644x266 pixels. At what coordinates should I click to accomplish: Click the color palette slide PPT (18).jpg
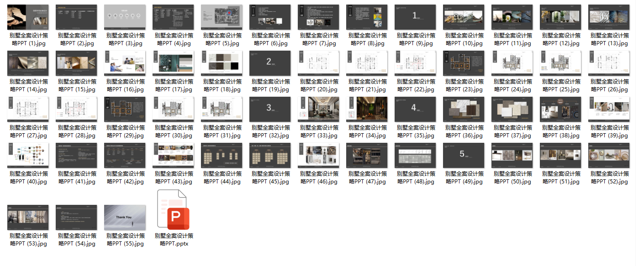click(x=222, y=63)
